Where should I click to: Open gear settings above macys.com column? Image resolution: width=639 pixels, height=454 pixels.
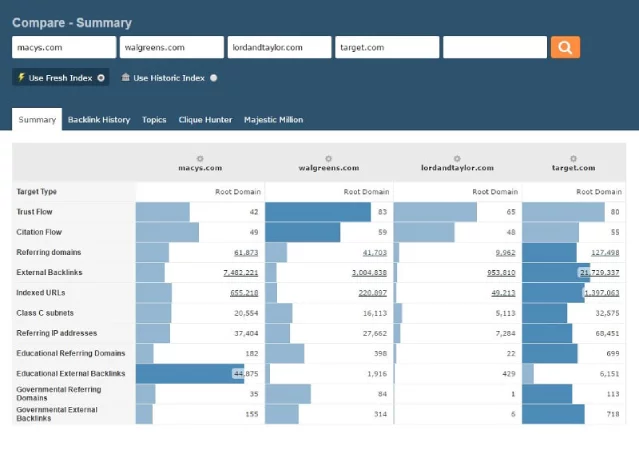coord(200,159)
